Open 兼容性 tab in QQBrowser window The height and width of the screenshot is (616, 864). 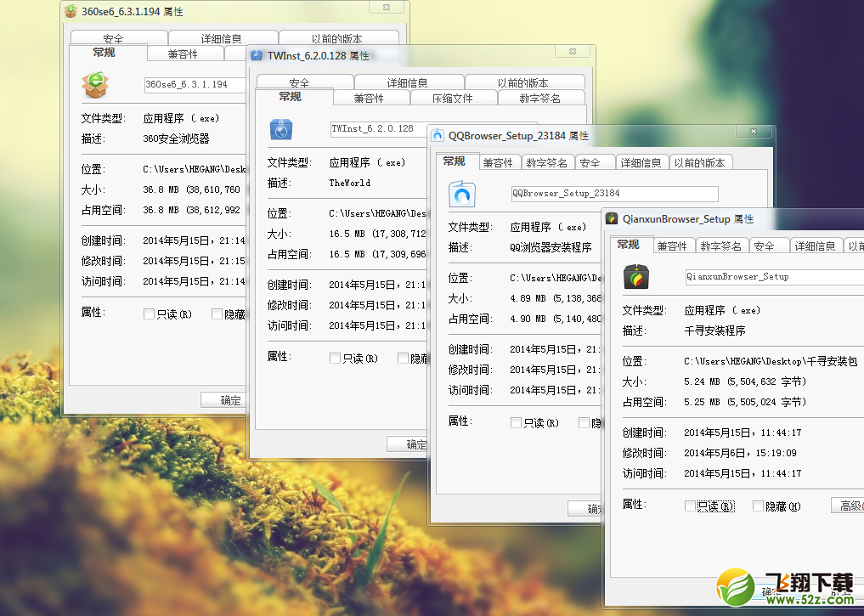tap(500, 162)
